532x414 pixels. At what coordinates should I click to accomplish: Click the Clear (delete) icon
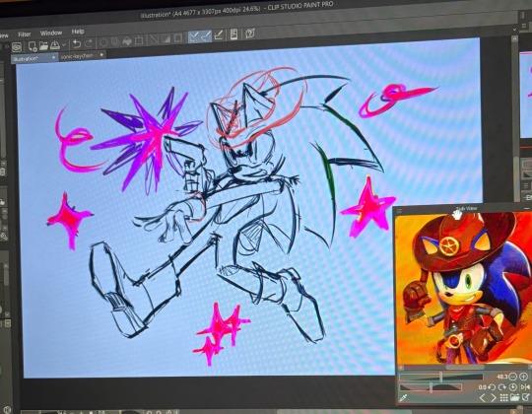103,42
